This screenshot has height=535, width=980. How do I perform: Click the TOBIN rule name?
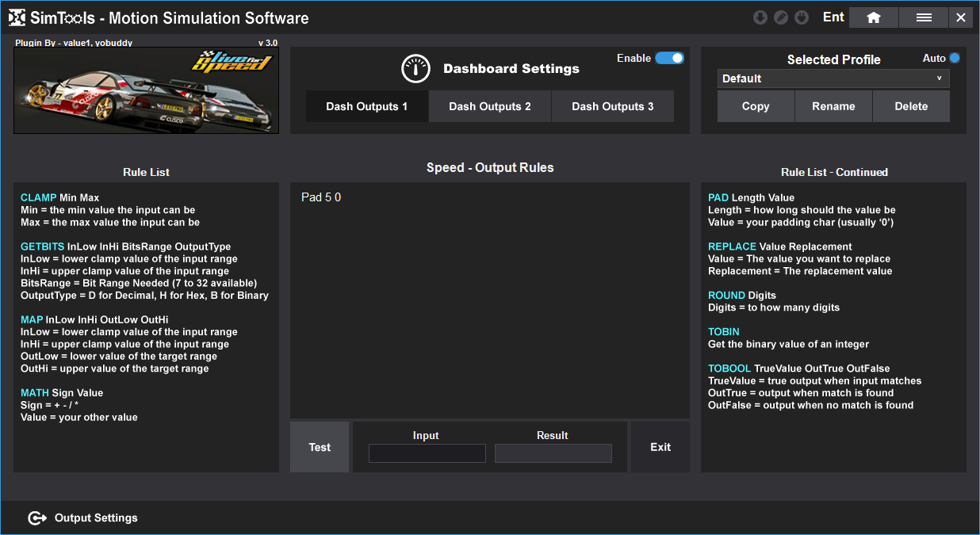[x=724, y=332]
